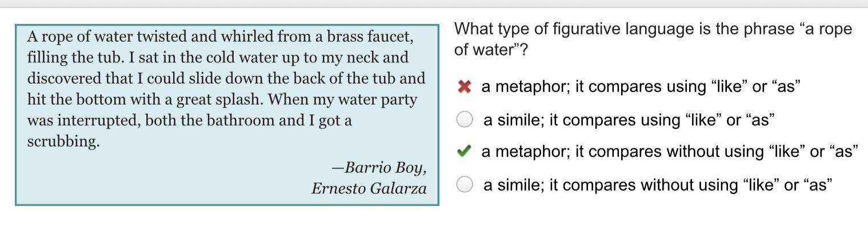Click the passage's first line "A rope of water twisted"

click(x=219, y=37)
